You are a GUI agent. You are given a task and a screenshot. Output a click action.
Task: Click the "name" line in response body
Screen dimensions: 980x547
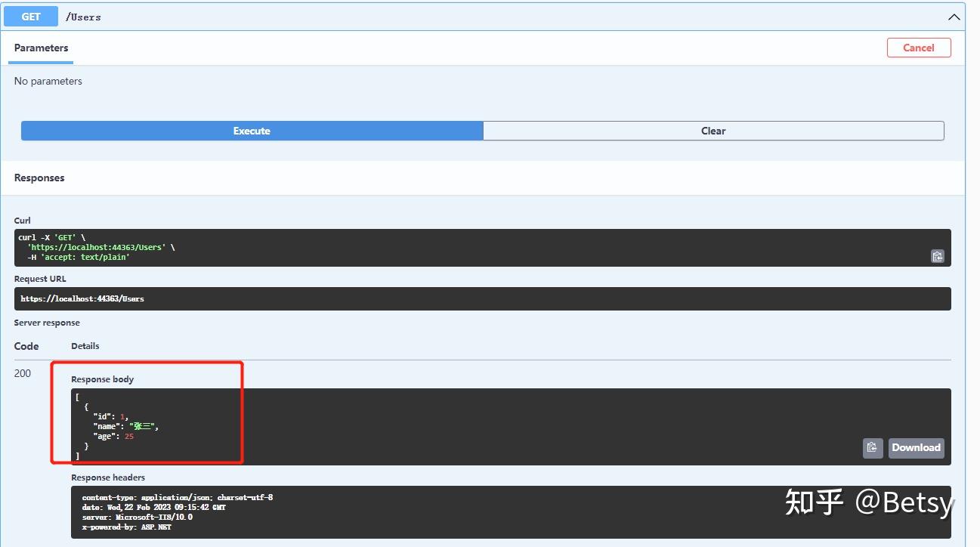125,426
